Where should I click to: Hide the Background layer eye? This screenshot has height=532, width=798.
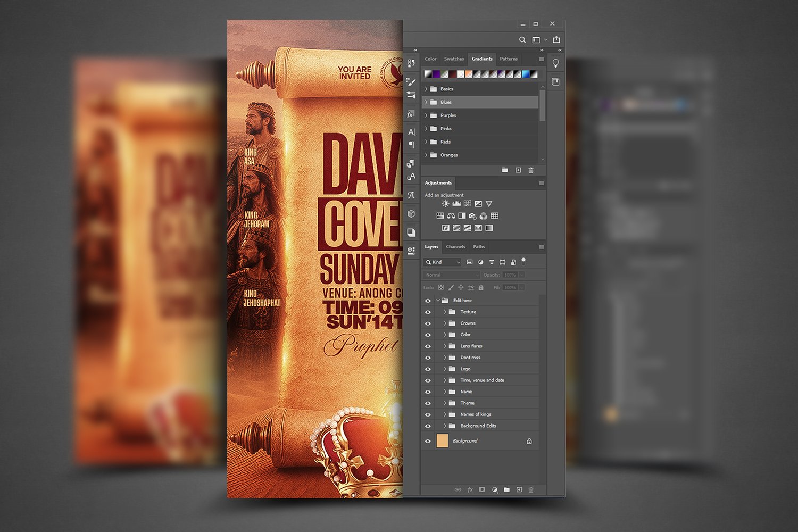(x=428, y=441)
